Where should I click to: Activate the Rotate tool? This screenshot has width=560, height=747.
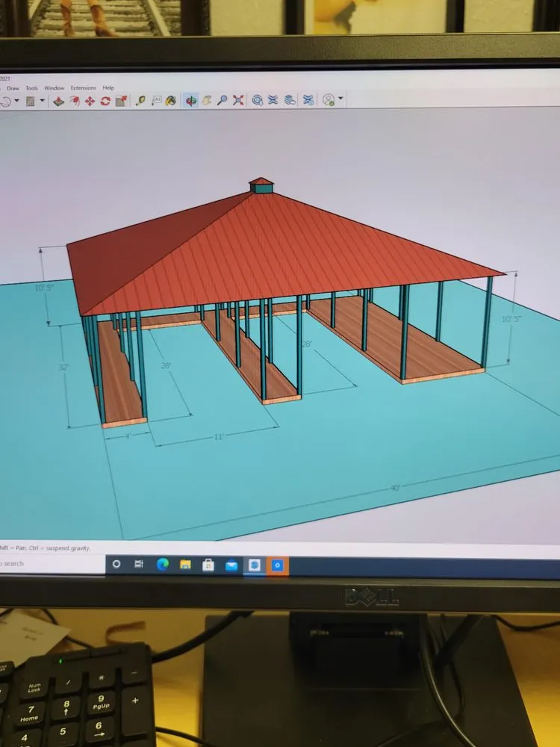click(105, 101)
